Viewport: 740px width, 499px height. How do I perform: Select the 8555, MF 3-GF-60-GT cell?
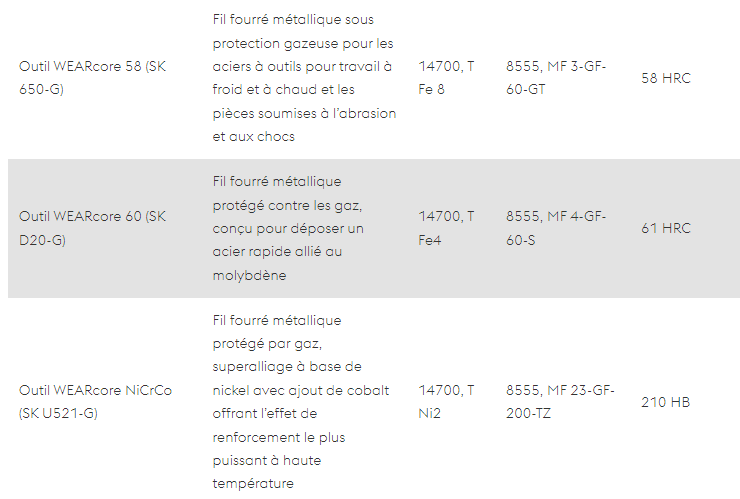(x=556, y=78)
